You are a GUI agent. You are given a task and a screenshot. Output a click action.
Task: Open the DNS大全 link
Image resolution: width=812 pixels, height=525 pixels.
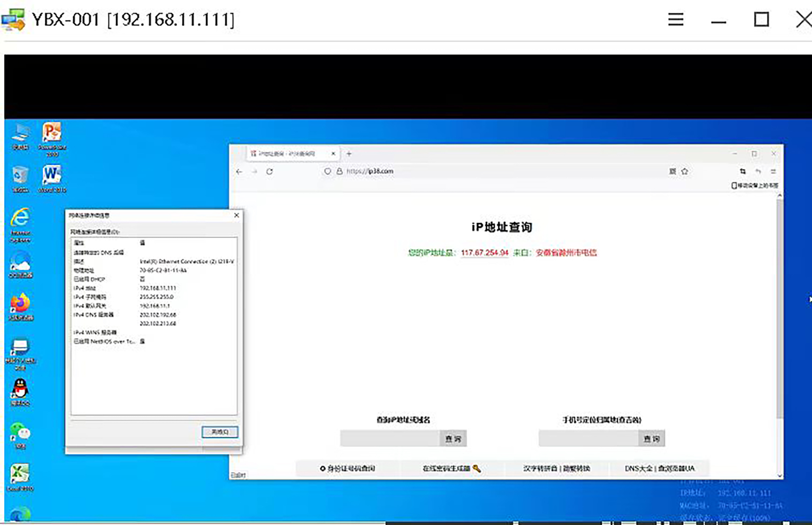click(638, 468)
